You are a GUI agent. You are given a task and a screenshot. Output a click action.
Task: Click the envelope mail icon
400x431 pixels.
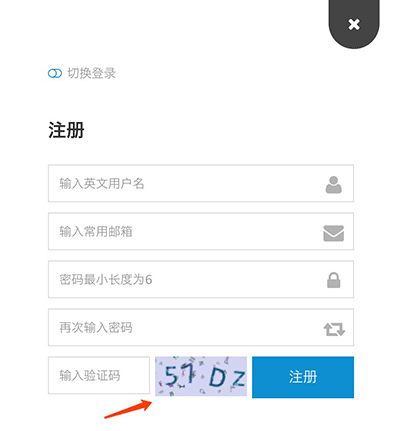334,233
